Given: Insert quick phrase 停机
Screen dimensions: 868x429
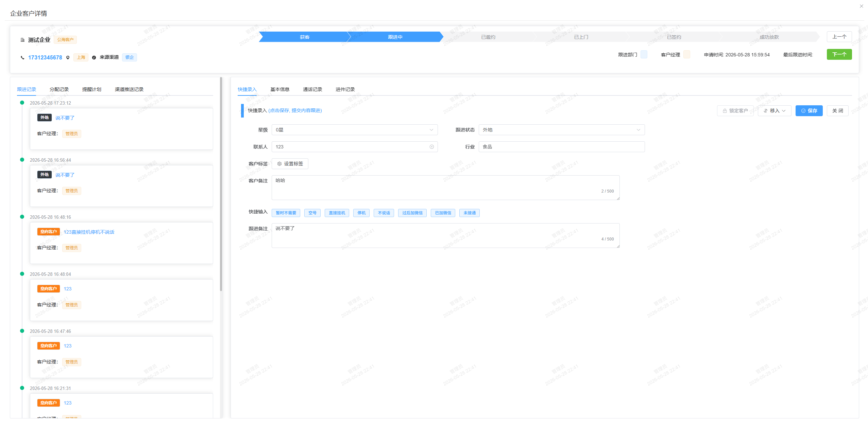Looking at the screenshot, I should 361,213.
